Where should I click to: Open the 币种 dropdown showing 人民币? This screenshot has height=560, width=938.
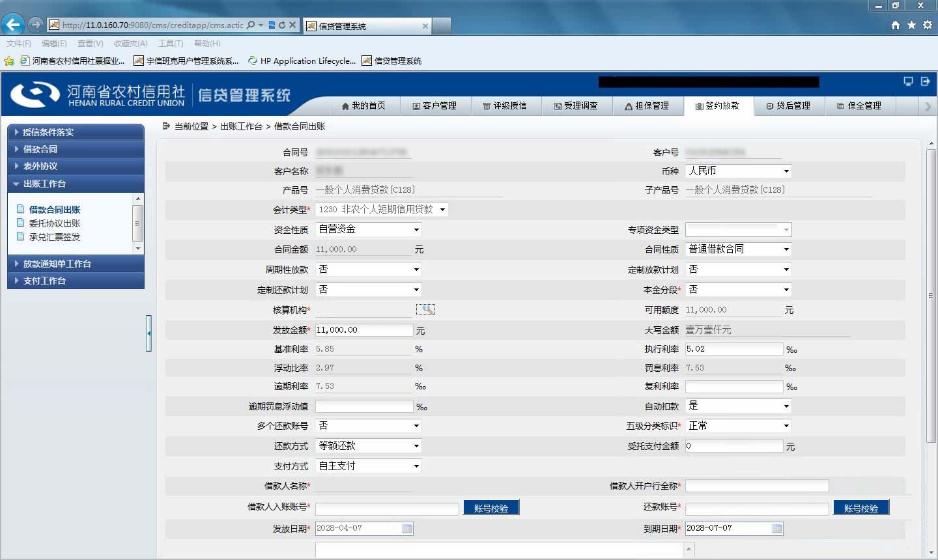738,171
